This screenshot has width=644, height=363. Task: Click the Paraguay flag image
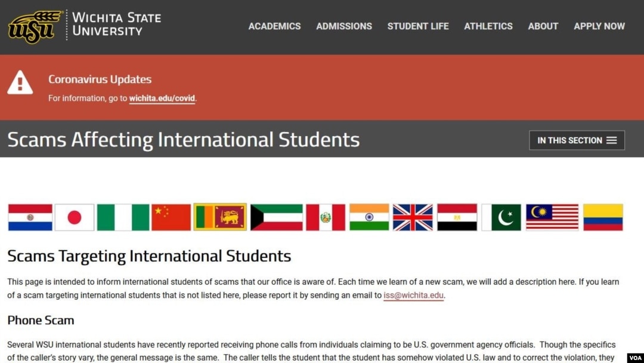(30, 217)
